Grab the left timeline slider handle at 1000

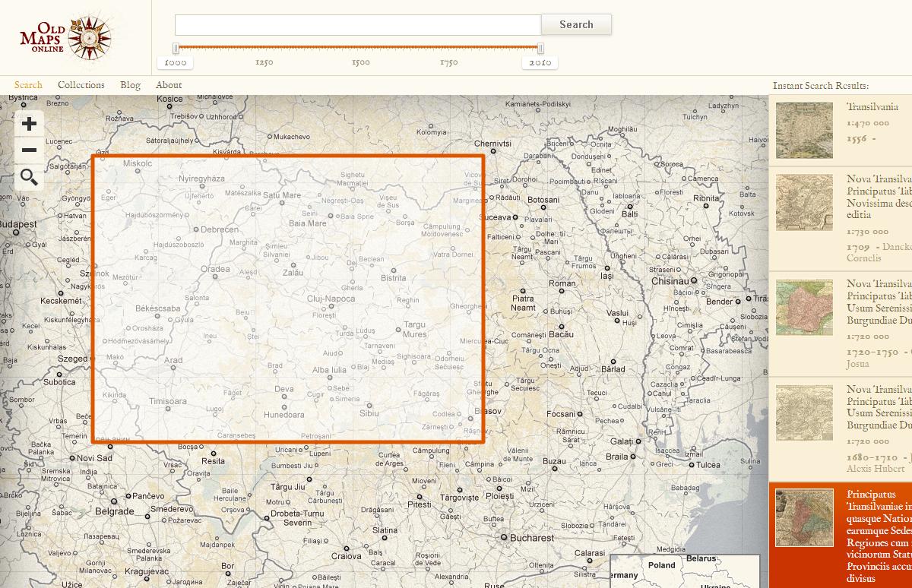[x=176, y=49]
